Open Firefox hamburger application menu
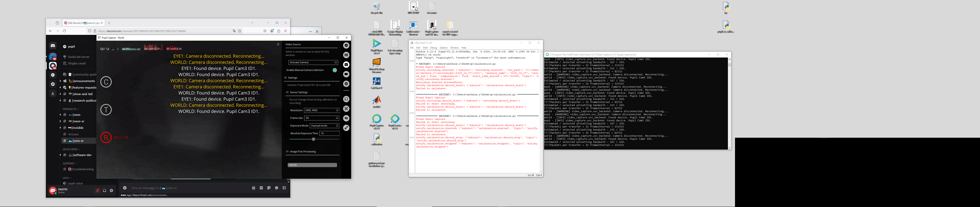 pyautogui.click(x=285, y=31)
